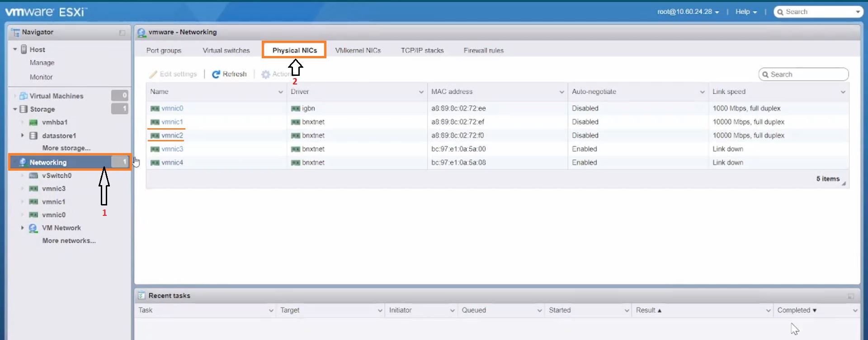Click the Actions gear icon
Image resolution: width=868 pixels, height=340 pixels.
[266, 74]
